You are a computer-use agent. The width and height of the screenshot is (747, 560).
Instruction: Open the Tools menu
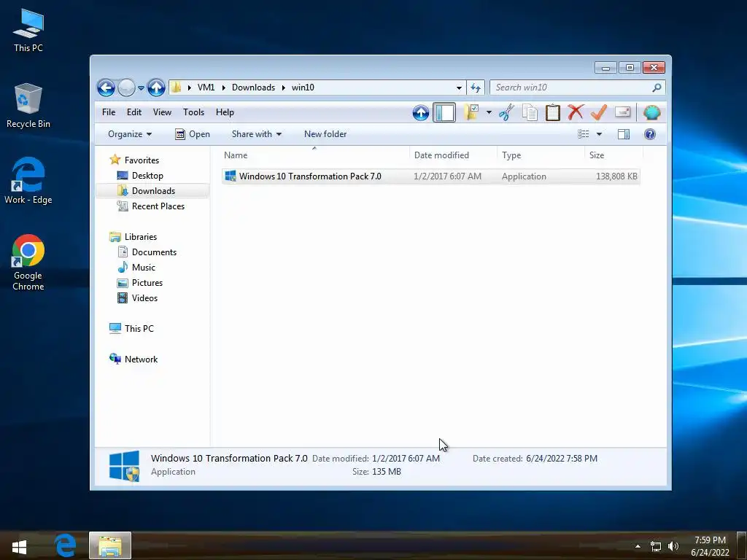click(x=193, y=112)
